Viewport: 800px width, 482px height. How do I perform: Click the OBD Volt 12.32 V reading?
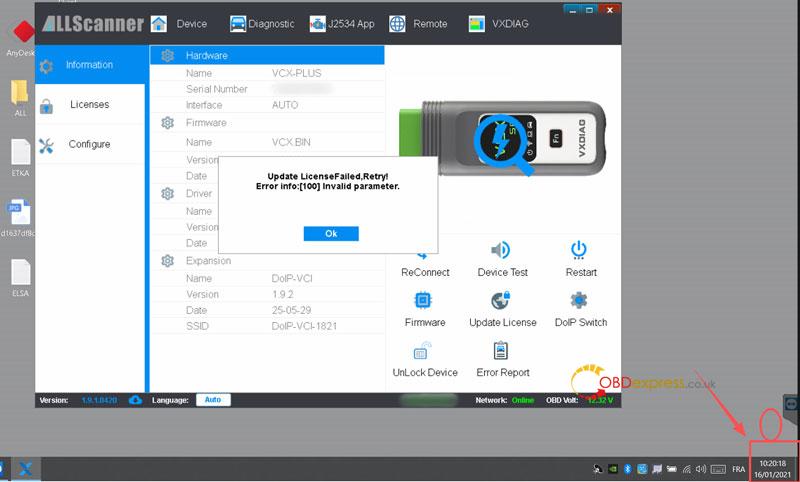(601, 400)
